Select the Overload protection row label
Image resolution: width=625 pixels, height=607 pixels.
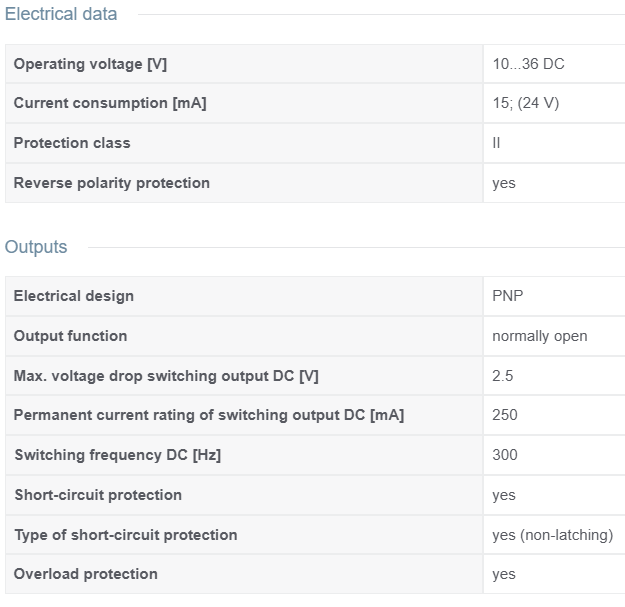(86, 574)
